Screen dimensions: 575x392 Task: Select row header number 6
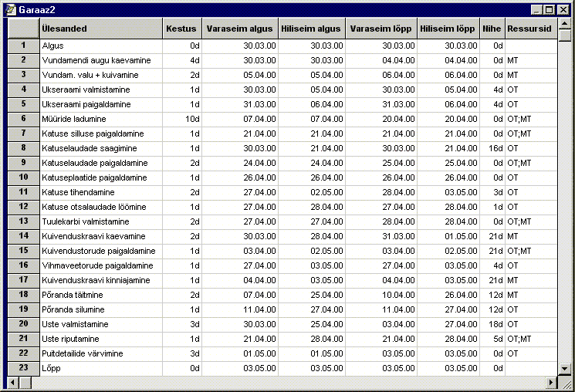(x=23, y=119)
